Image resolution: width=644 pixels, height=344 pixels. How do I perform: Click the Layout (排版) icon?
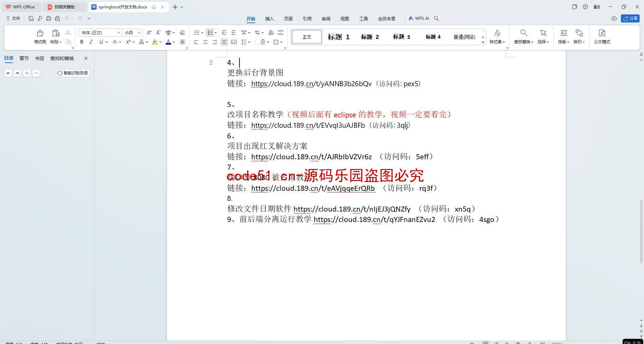tap(563, 33)
